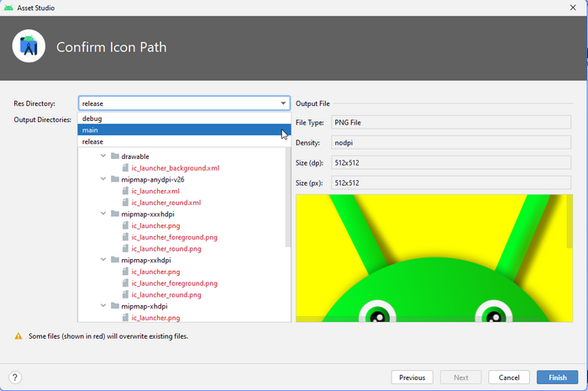Click the warning triangle icon
Screen dimensions: 588x391
(x=18, y=336)
